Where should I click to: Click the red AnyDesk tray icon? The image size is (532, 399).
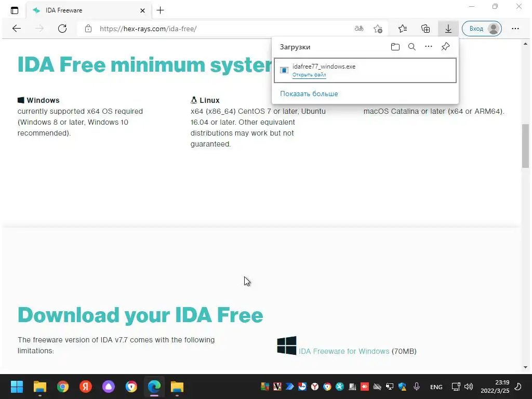point(365,387)
